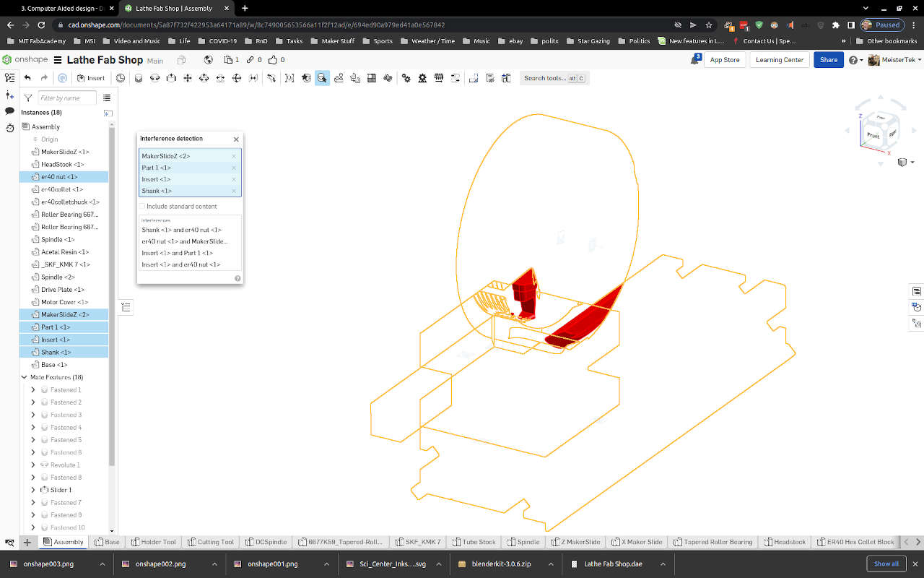Remove Shank <1> from interference selection
924x578 pixels.
coord(234,191)
